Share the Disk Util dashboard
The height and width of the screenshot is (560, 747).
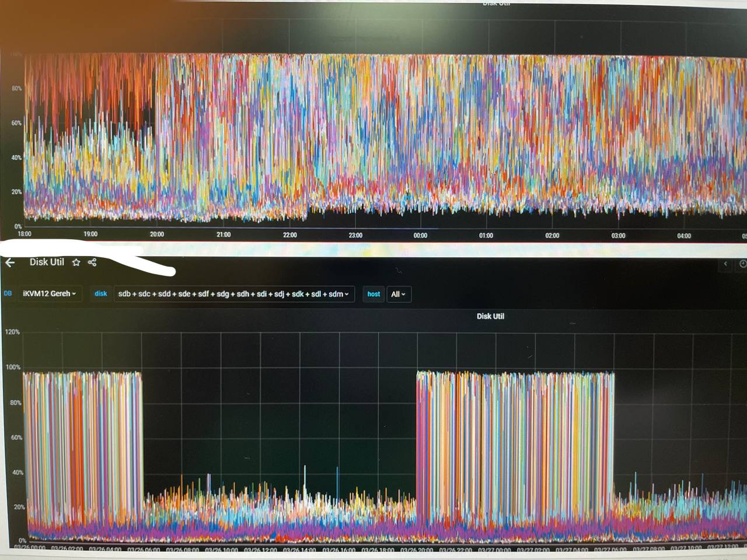point(92,262)
